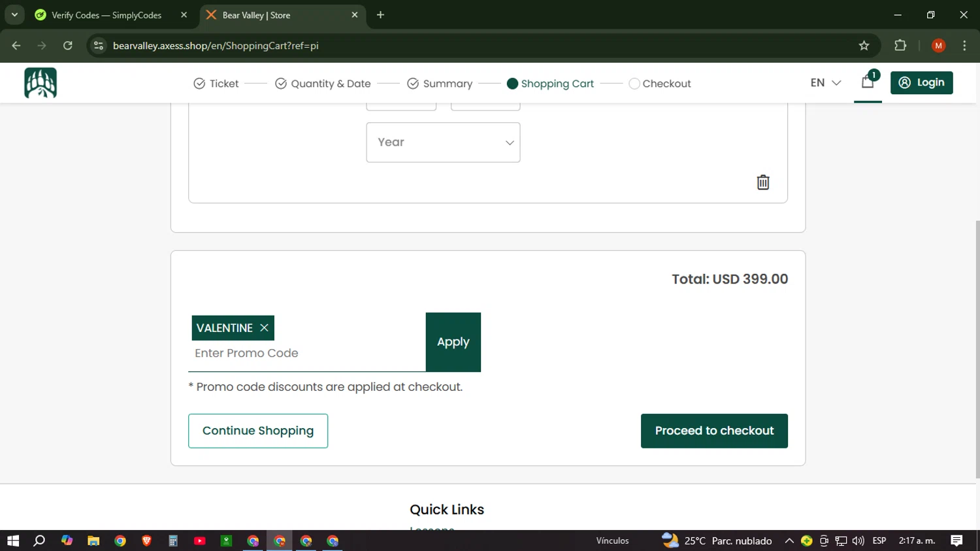Open File Explorer from the taskbar
980x551 pixels.
93,541
